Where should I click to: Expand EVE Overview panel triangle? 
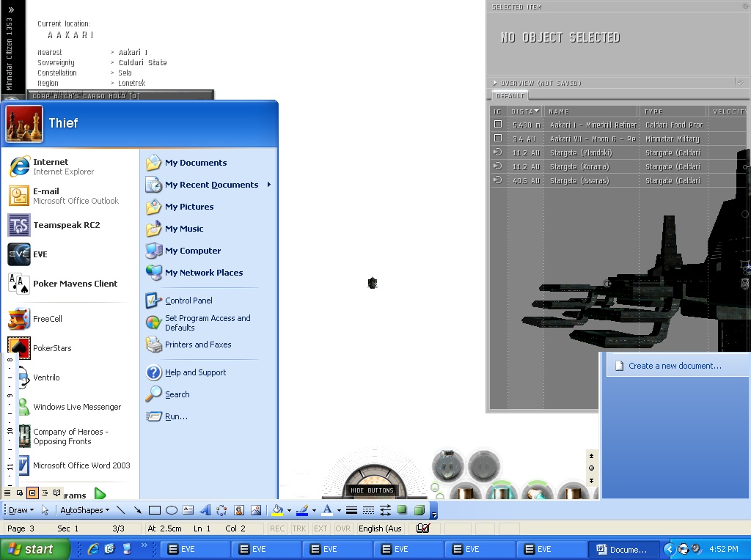495,83
